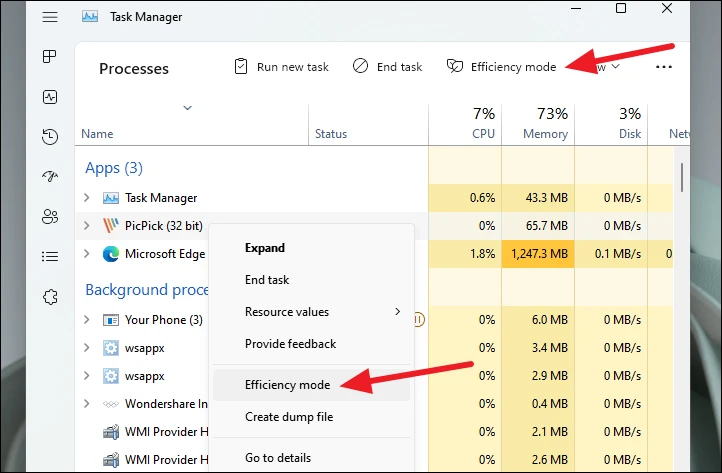Screen dimensions: 722x473
Task: Click the Wondershare process icon
Action: pos(111,404)
